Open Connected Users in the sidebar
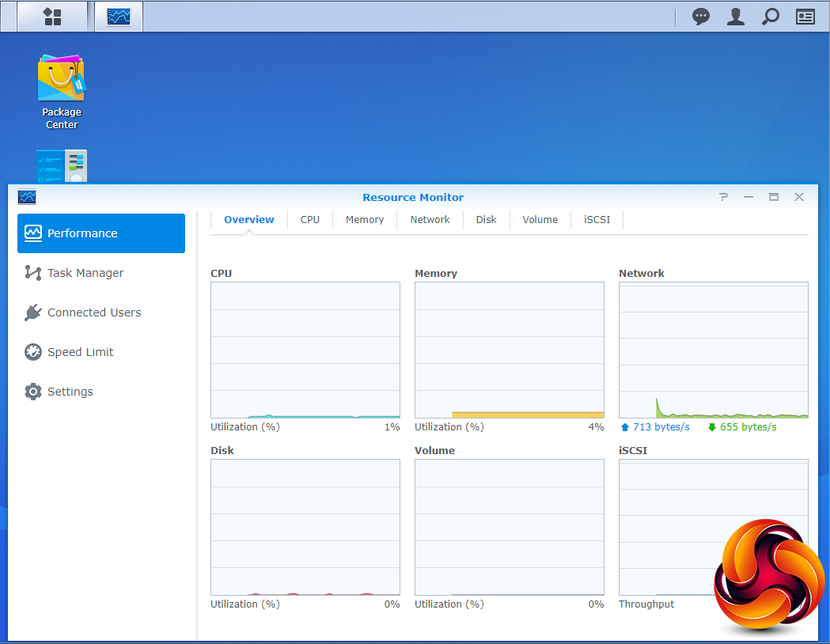The width and height of the screenshot is (830, 644). [101, 313]
